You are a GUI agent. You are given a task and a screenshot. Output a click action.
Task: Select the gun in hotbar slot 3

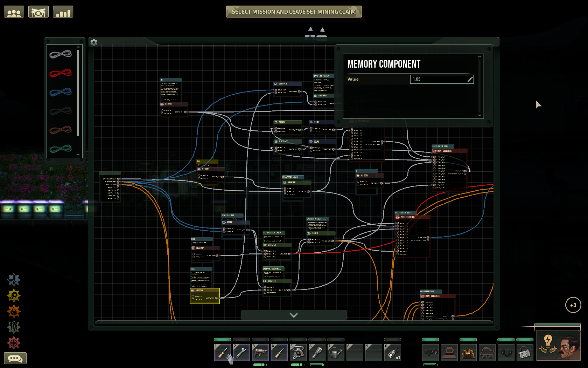coord(260,352)
